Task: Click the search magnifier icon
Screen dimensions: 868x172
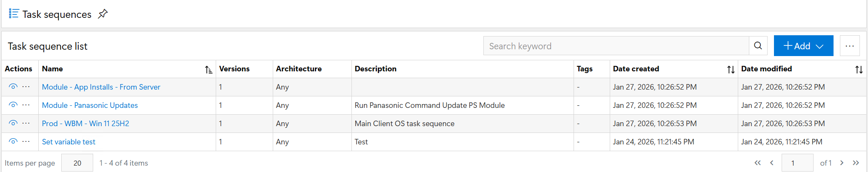Action: click(x=758, y=46)
